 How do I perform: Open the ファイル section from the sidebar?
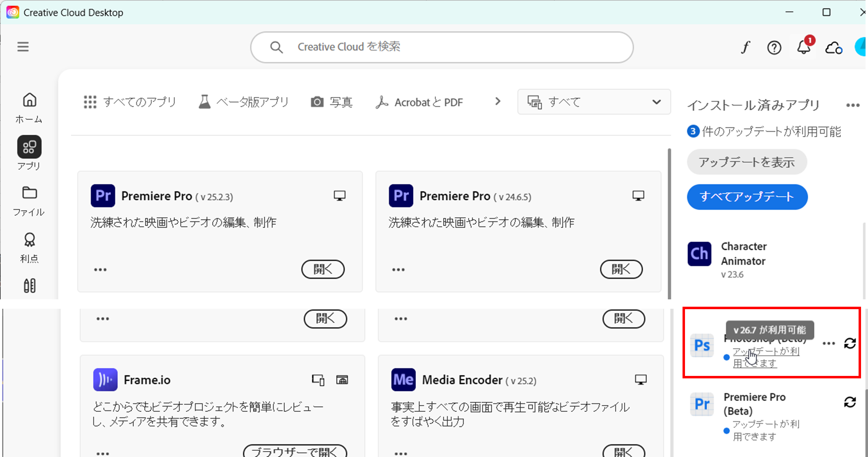[x=29, y=200]
